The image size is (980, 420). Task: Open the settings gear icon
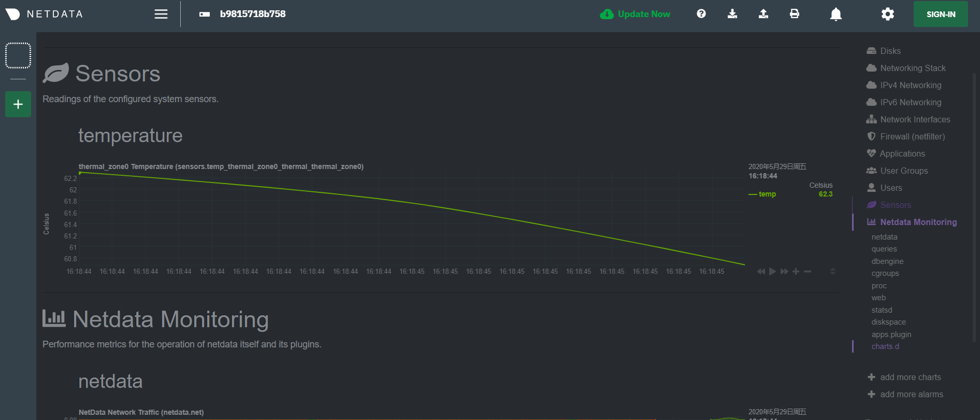coord(888,14)
